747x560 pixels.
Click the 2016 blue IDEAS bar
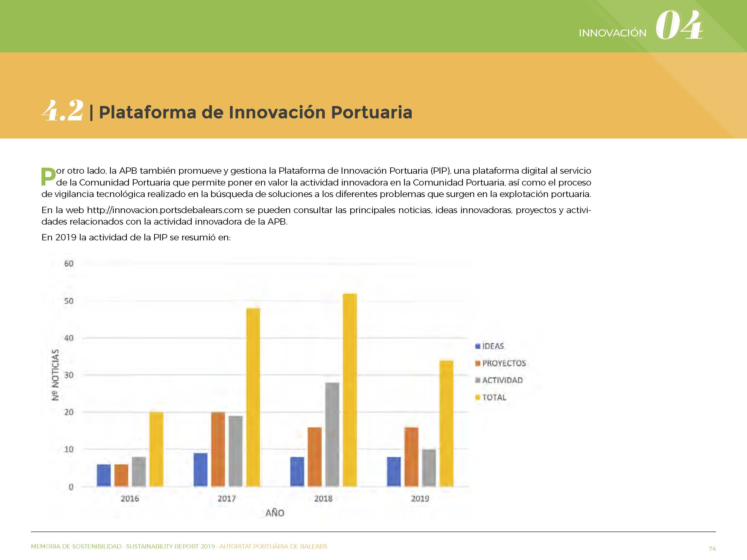click(104, 475)
